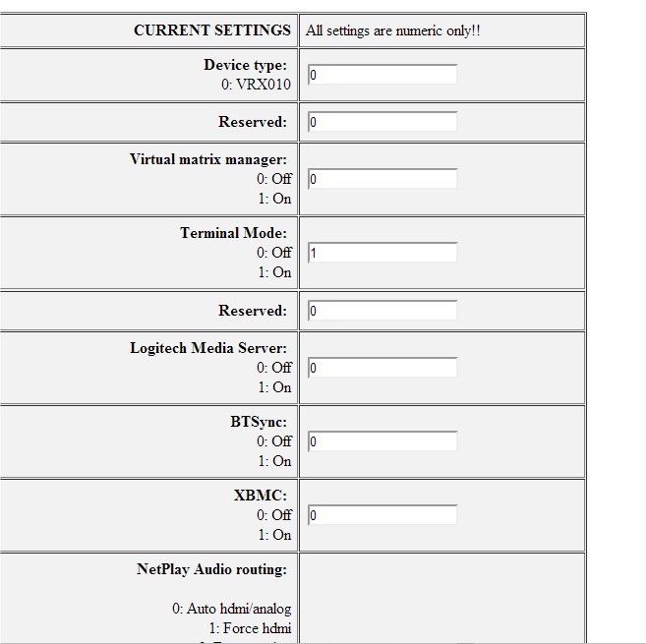Click the 'Device type:' label
This screenshot has width=646, height=644.
[x=246, y=65]
